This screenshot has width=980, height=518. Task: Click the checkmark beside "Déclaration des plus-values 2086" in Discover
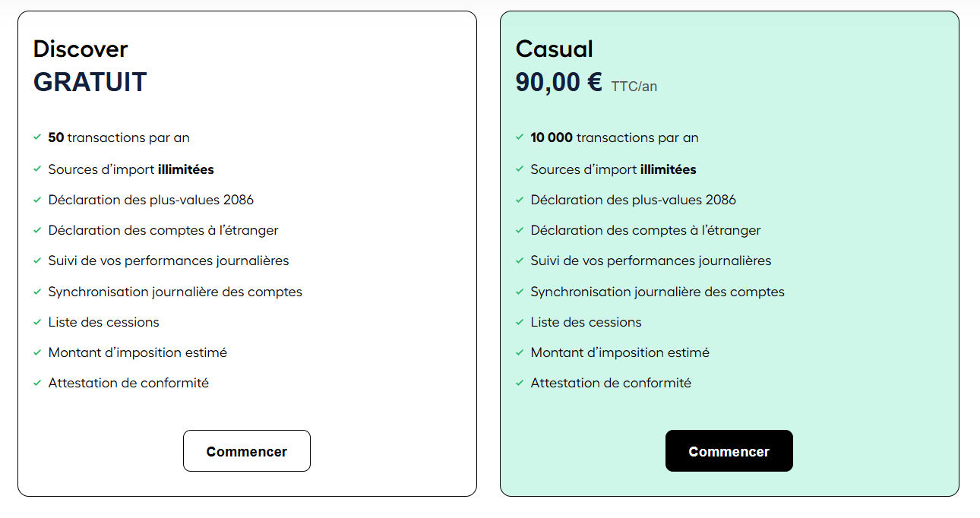(36, 200)
